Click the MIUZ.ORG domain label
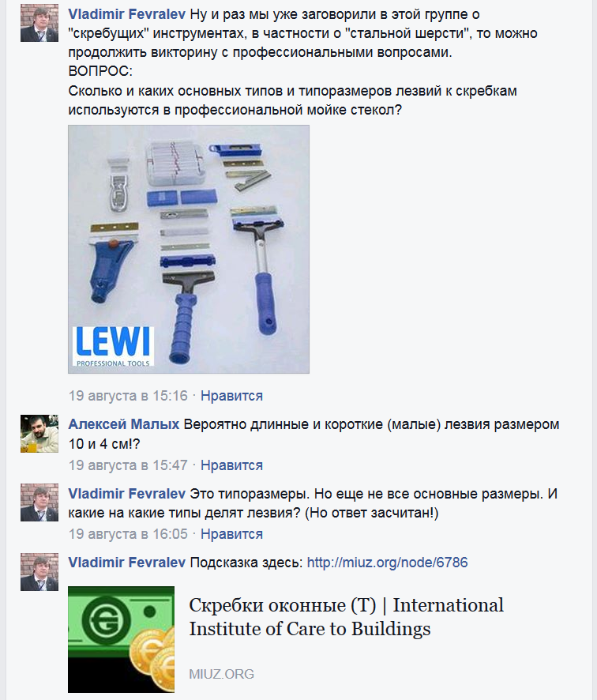The height and width of the screenshot is (700, 597). point(221,674)
